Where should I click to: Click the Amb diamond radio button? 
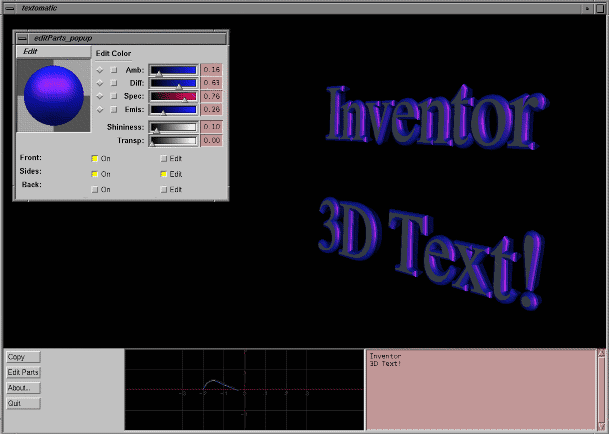(99, 70)
